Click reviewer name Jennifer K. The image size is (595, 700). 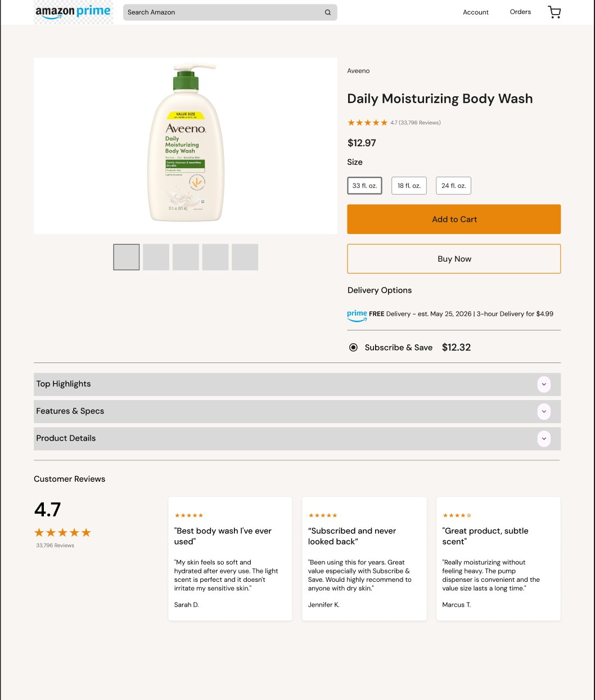tap(324, 605)
